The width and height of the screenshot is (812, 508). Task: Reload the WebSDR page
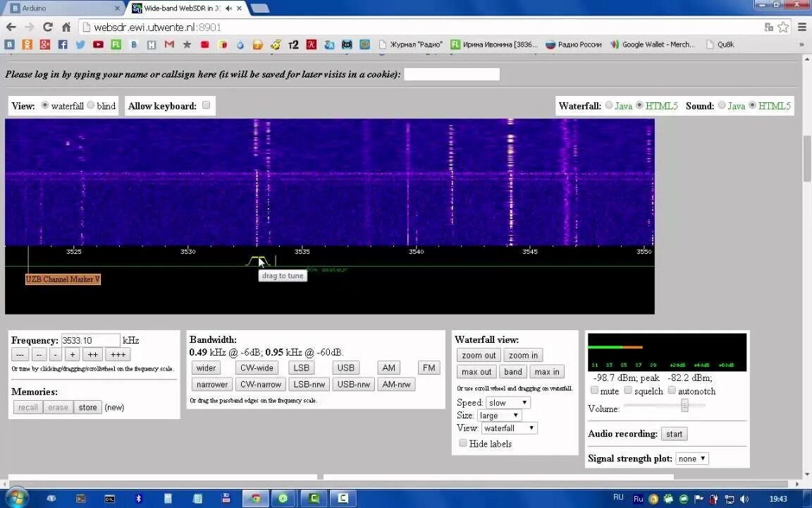coord(48,27)
